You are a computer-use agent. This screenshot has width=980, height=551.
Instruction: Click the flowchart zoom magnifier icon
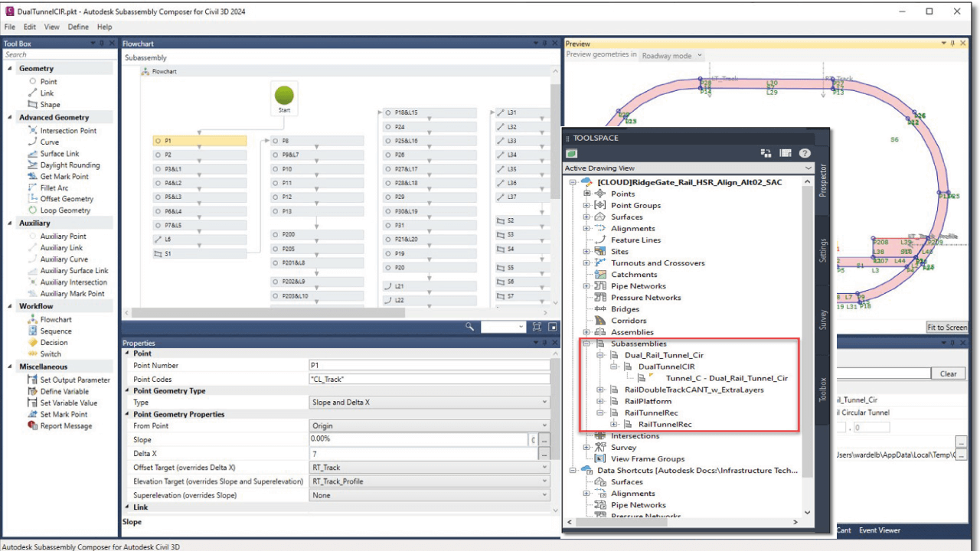point(470,327)
